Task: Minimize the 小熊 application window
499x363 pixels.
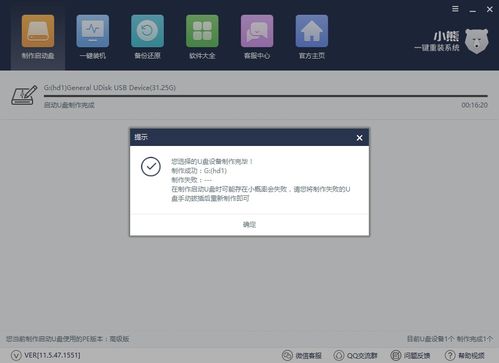Action: [473, 10]
